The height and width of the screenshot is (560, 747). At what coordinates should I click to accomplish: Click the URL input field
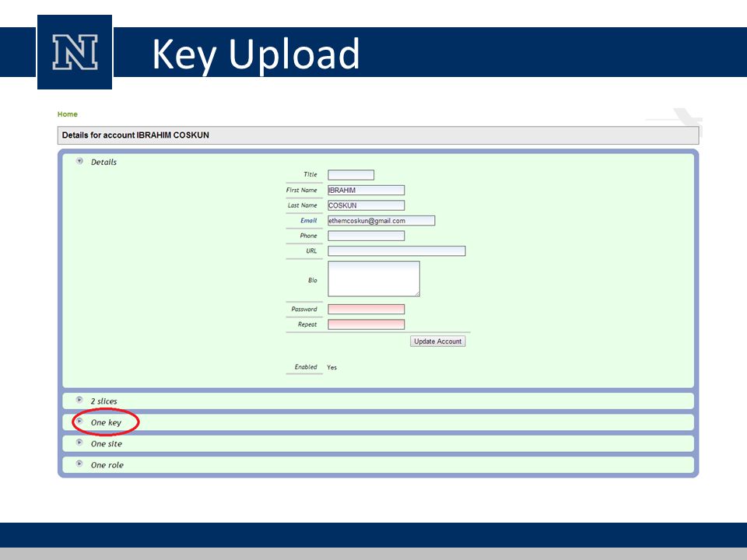pos(396,251)
